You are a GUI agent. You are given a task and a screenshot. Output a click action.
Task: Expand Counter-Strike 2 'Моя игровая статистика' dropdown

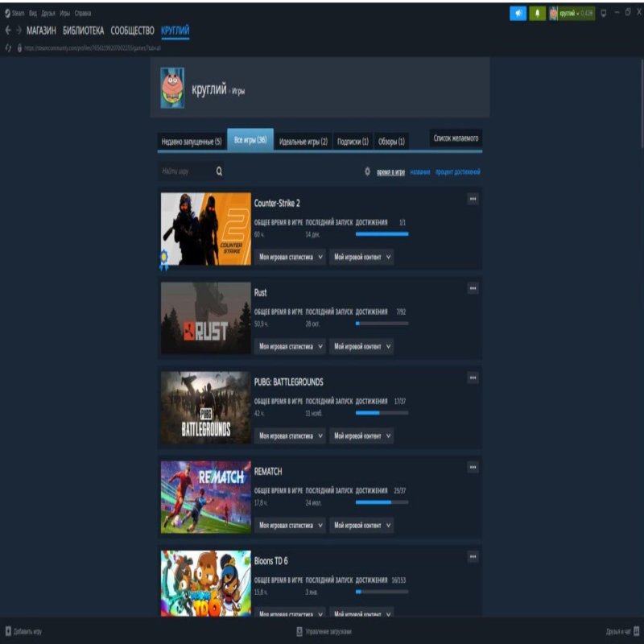pos(291,257)
